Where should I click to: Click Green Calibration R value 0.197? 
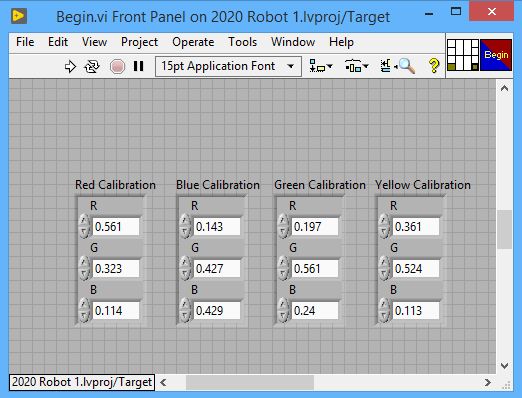315,227
